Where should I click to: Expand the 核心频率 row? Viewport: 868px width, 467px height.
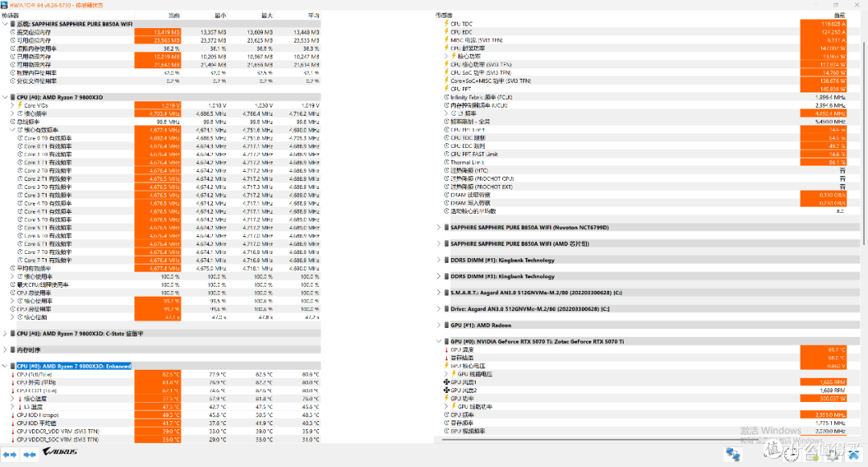[12, 113]
